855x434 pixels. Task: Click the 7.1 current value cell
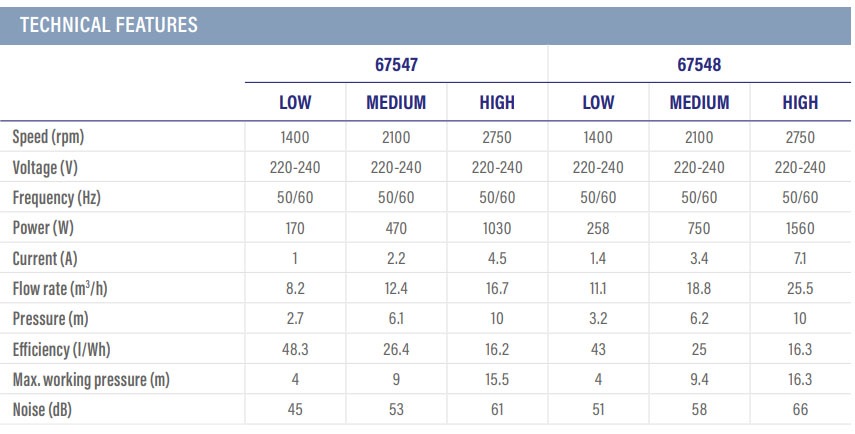(800, 258)
